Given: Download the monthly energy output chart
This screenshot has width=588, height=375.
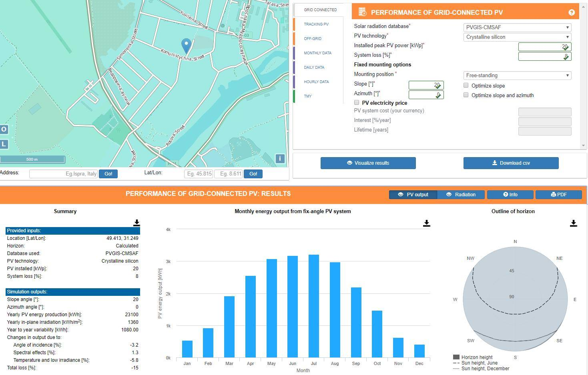Looking at the screenshot, I should [x=426, y=223].
